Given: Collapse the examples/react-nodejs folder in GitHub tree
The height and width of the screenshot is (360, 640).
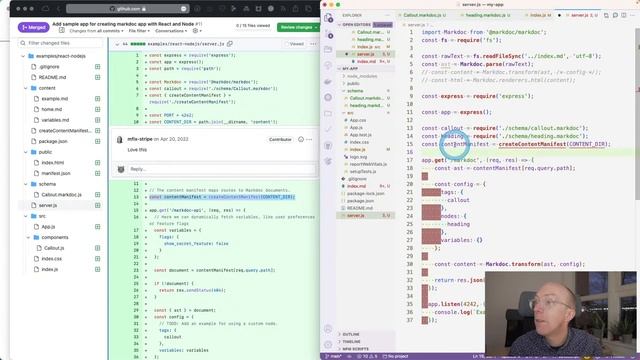Looking at the screenshot, I should 23,56.
